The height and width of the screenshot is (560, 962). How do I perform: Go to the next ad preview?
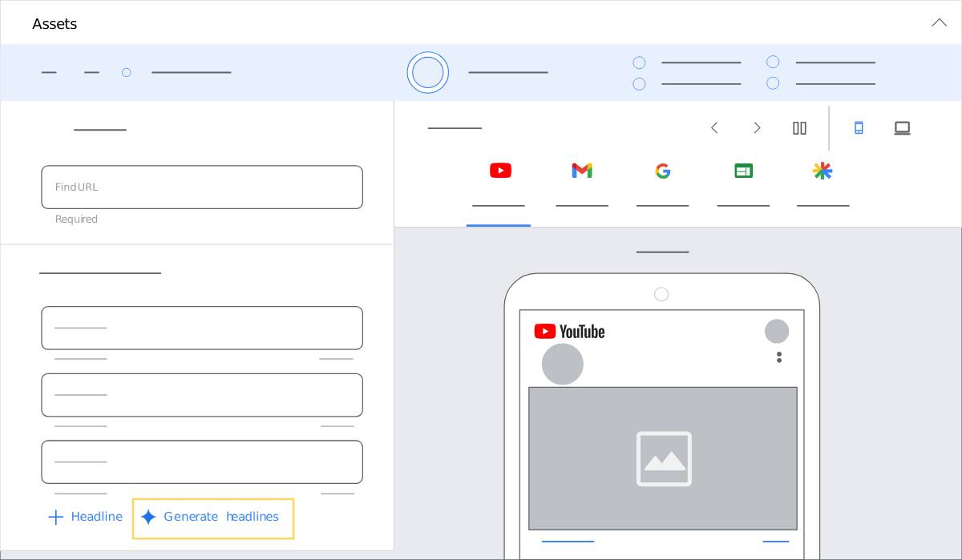pos(757,128)
